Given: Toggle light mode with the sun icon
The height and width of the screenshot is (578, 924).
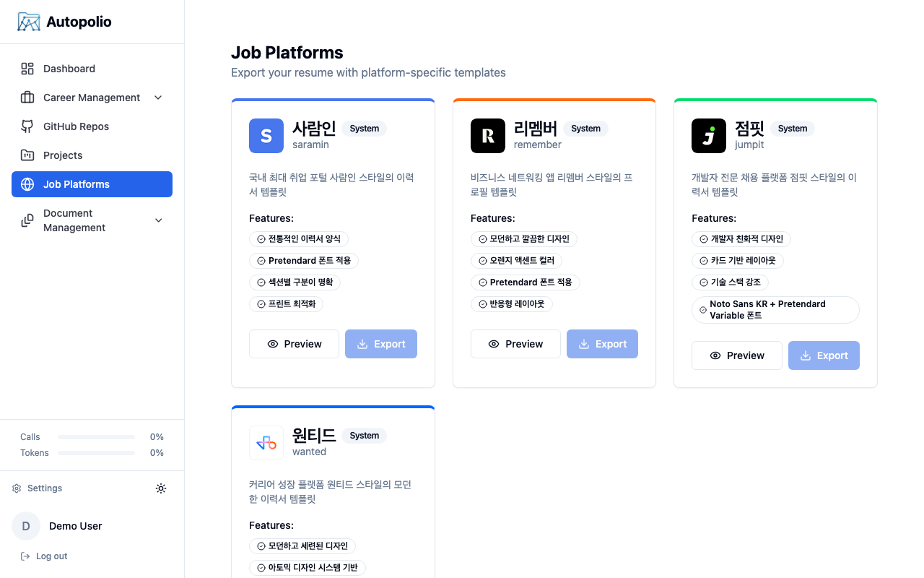Looking at the screenshot, I should click(161, 488).
